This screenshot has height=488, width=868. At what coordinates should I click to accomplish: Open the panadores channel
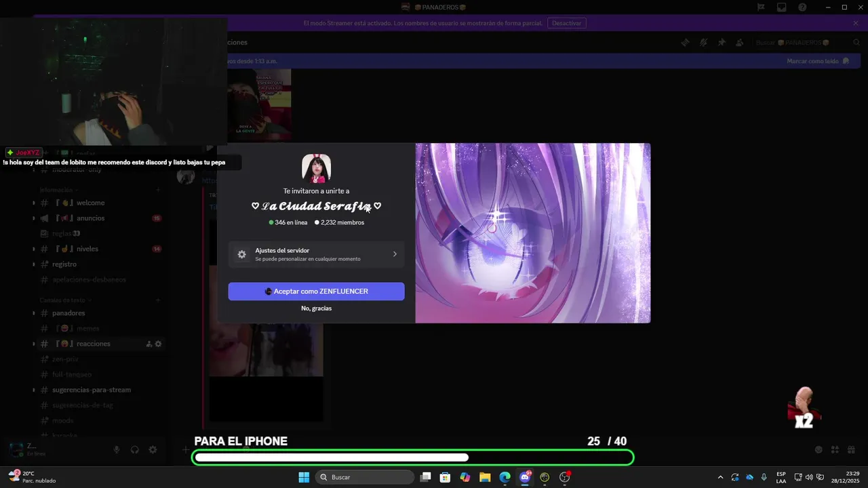point(98,313)
